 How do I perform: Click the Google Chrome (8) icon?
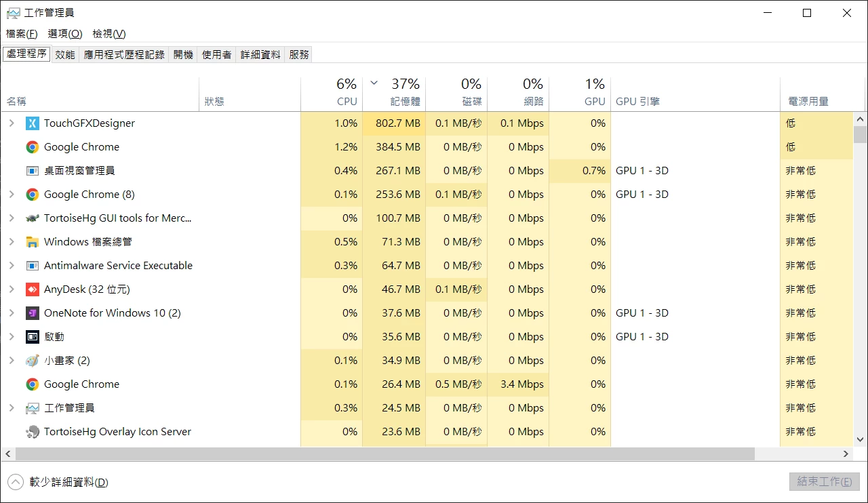[32, 195]
